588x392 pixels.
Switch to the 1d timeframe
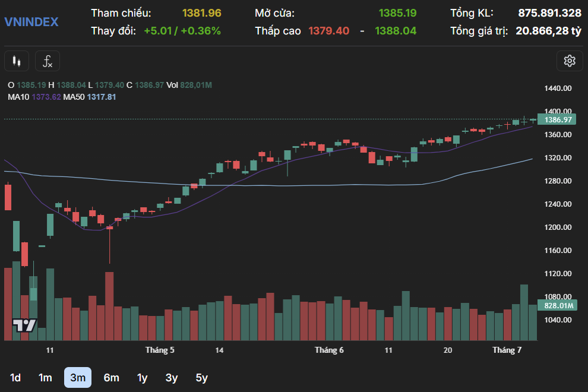pos(15,378)
